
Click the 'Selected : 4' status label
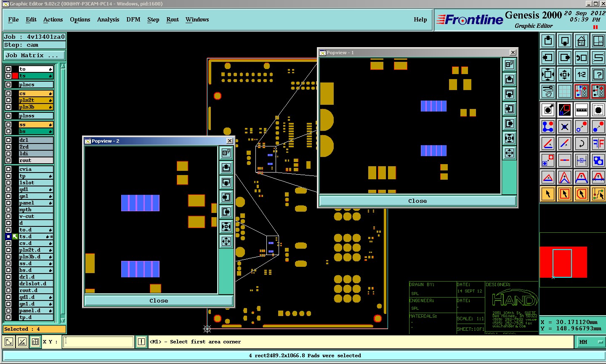[35, 329]
